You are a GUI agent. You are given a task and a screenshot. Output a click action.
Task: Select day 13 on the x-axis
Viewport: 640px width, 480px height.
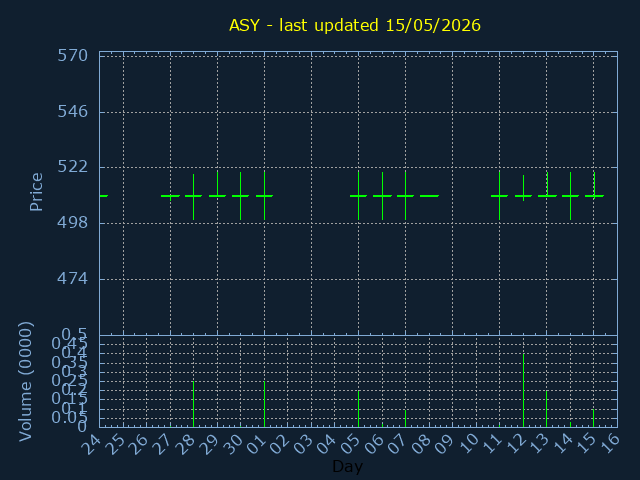[538, 443]
